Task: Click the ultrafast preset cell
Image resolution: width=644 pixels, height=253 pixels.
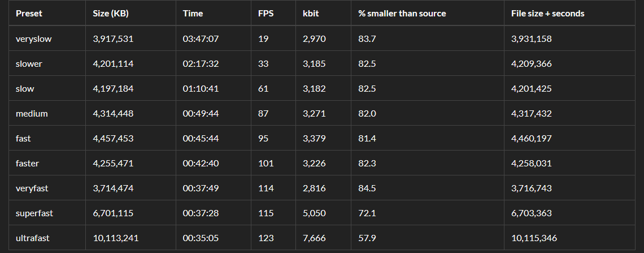Action: coord(33,238)
